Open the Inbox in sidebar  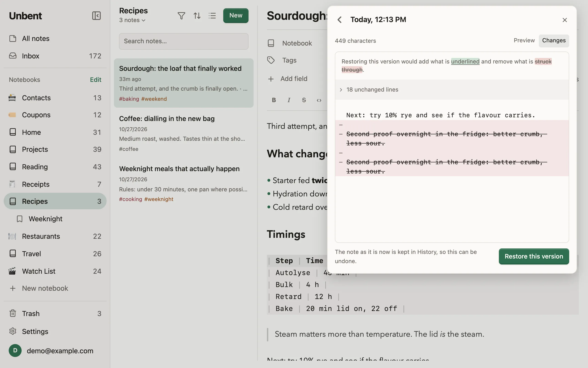[55, 56]
